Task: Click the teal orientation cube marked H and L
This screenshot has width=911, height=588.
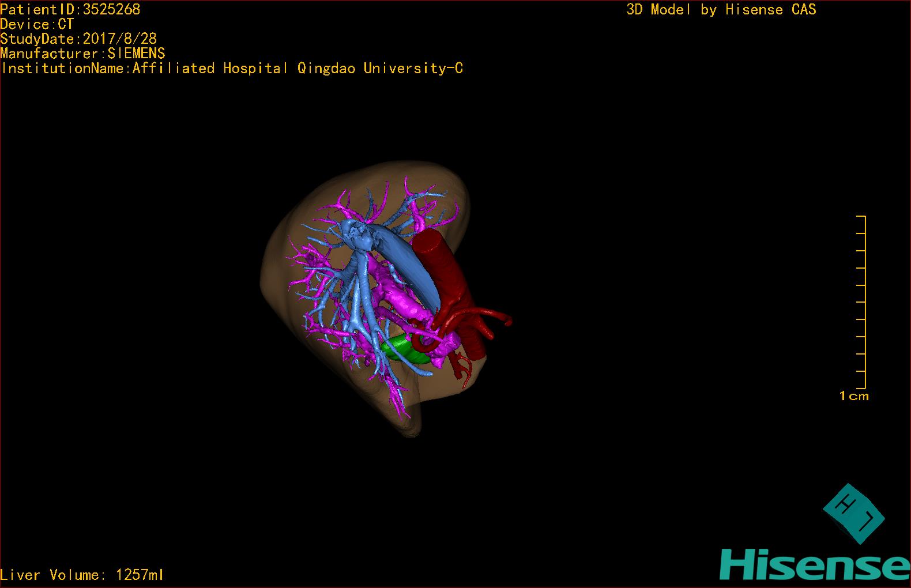Action: click(854, 514)
